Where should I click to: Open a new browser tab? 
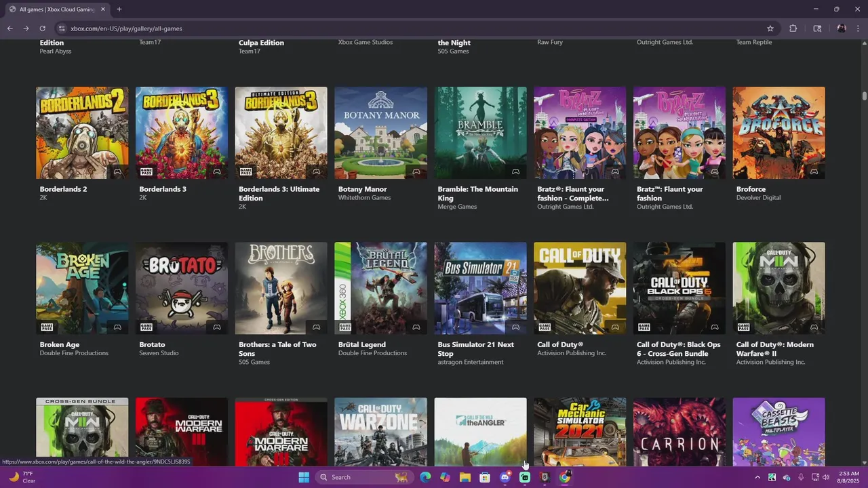[119, 9]
